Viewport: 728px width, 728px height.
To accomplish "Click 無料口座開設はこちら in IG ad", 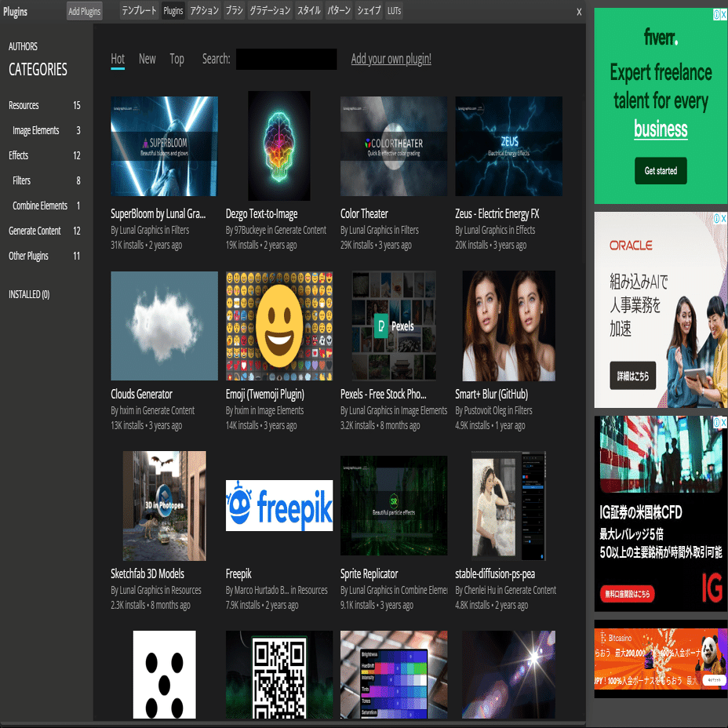I will pyautogui.click(x=628, y=594).
